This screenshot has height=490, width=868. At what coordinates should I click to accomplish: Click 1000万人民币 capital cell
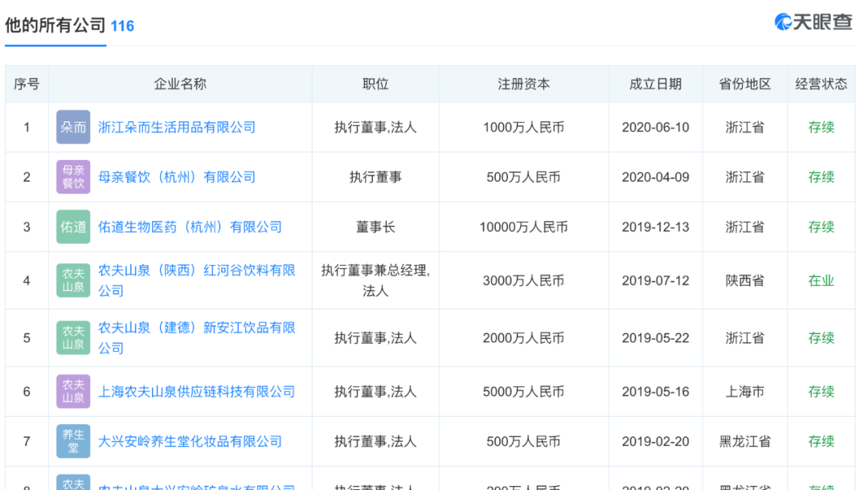[x=524, y=127]
